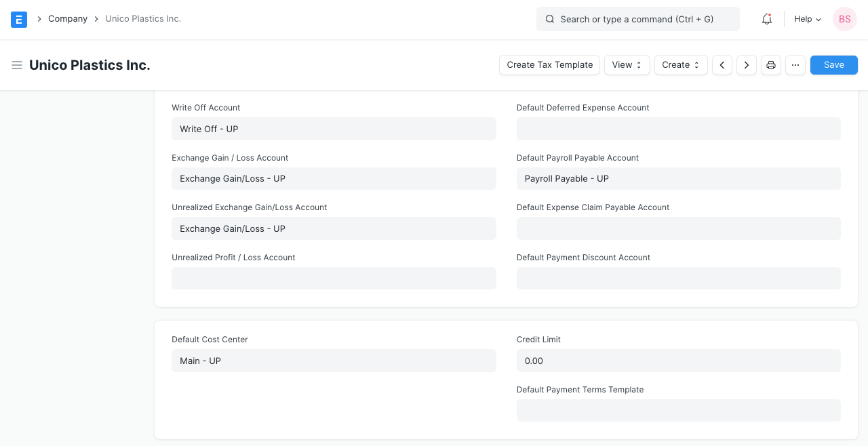Screen dimensions: 868x446
Task: Print this company document
Action: coord(771,65)
